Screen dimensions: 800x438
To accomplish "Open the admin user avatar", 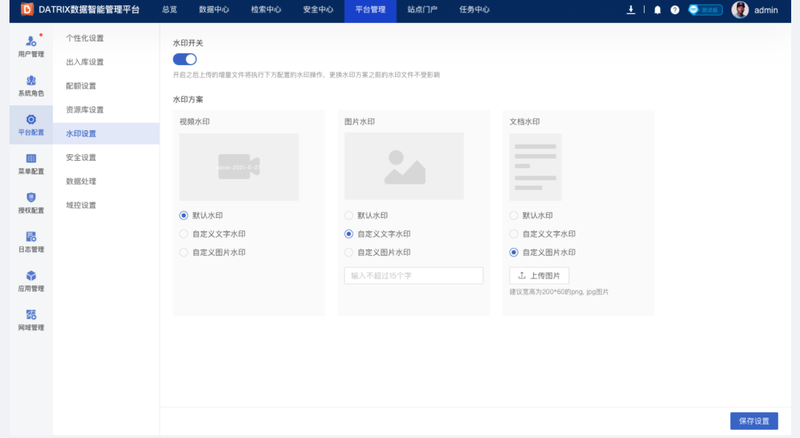I will point(740,10).
